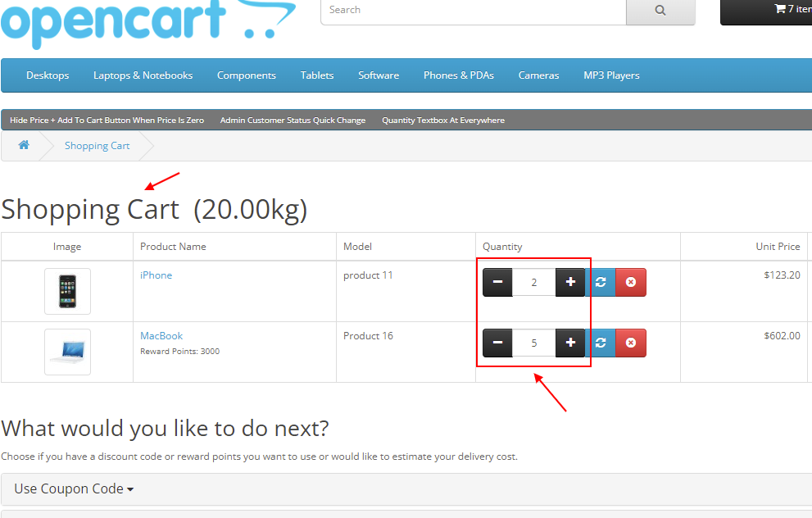Increase iPhone quantity with plus button
The width and height of the screenshot is (812, 518).
point(570,282)
